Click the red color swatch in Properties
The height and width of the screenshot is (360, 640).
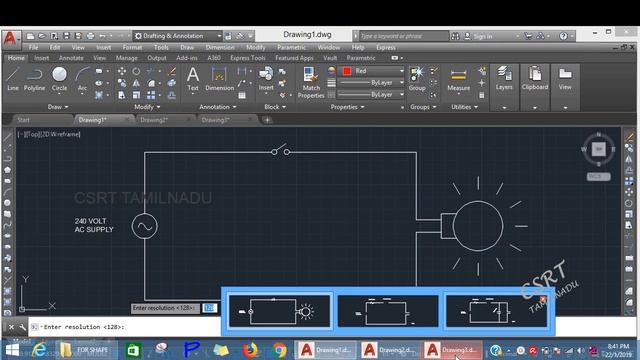pos(347,71)
